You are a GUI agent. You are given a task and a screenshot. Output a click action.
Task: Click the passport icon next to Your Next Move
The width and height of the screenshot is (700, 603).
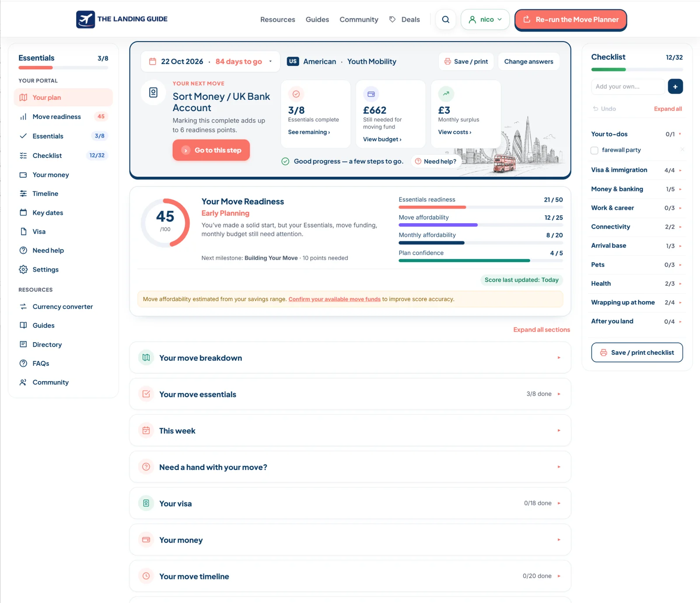[153, 92]
